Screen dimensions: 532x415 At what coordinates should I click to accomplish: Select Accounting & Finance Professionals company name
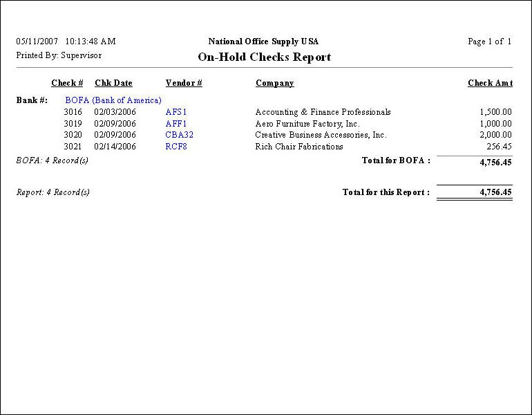coord(323,112)
